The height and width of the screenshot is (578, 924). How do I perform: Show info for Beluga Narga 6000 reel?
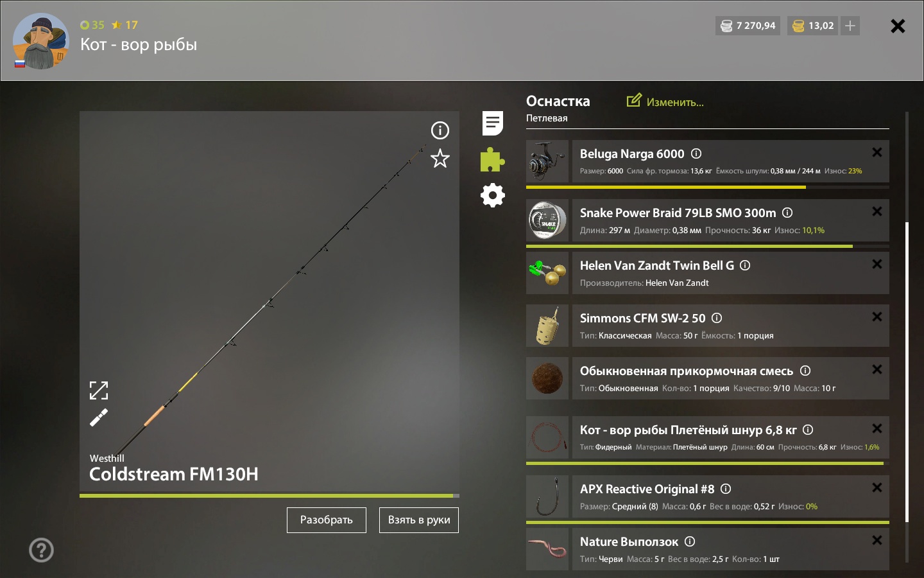tap(696, 153)
